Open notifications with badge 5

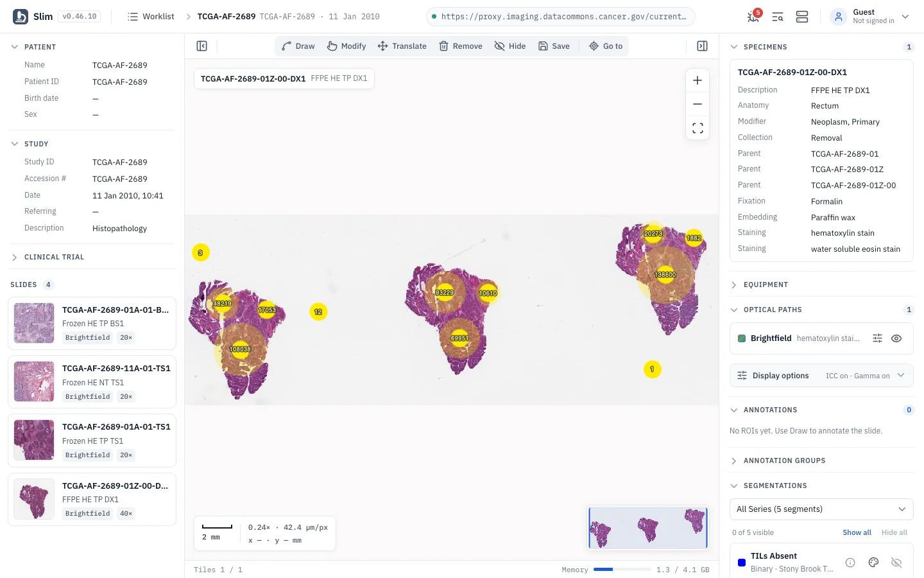(x=753, y=16)
